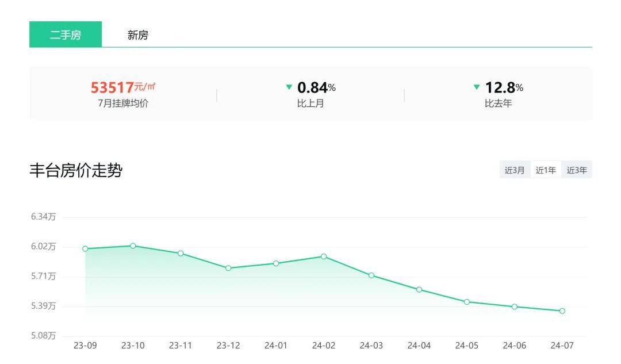Viewport: 621px width, 364px height.
Task: Click the 6.34万 y-axis label
Action: point(43,217)
